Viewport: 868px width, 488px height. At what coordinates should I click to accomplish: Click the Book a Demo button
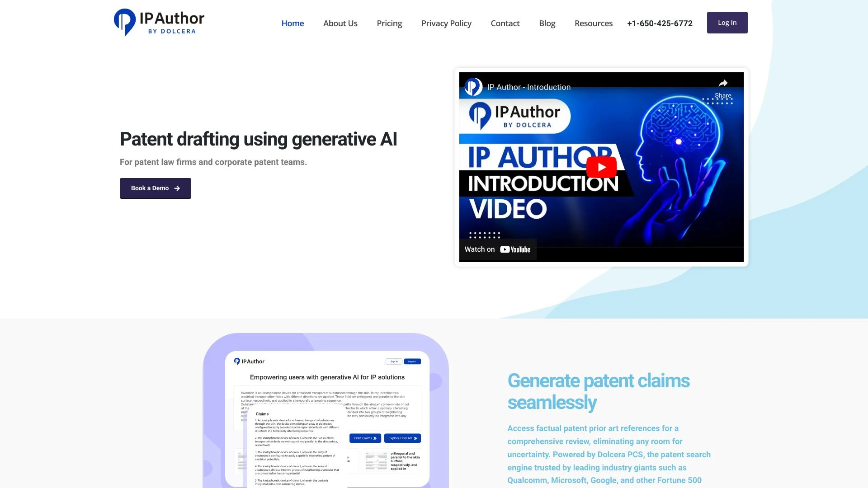[x=155, y=188]
